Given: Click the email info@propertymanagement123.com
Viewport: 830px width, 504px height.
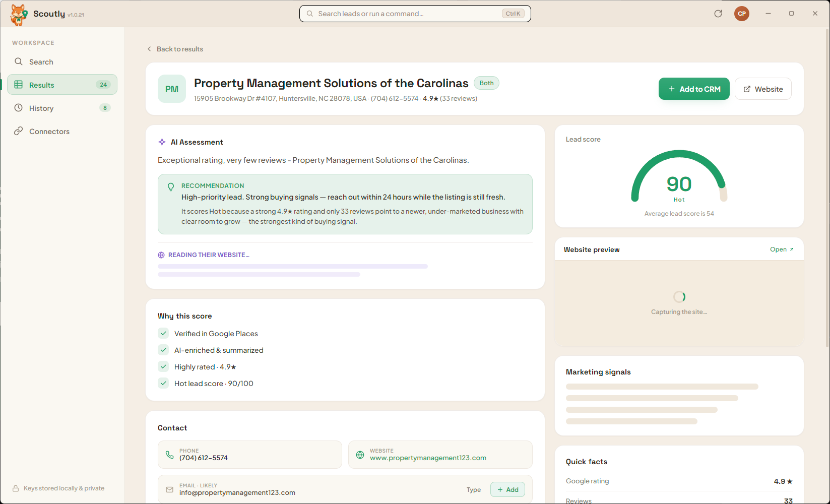Looking at the screenshot, I should pos(237,493).
